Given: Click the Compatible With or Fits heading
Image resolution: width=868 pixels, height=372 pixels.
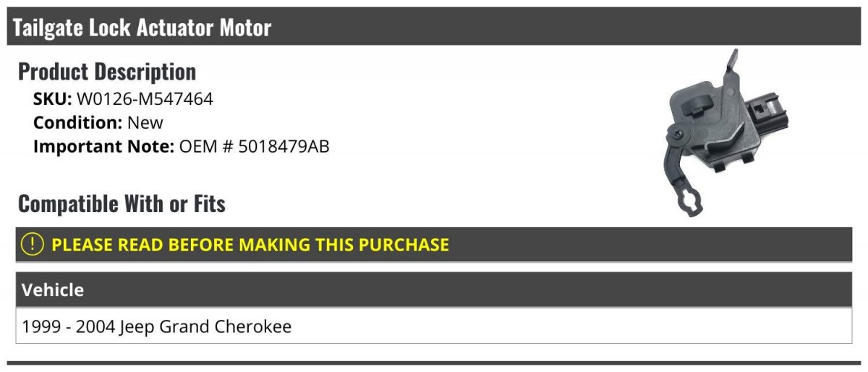Looking at the screenshot, I should click(x=122, y=204).
